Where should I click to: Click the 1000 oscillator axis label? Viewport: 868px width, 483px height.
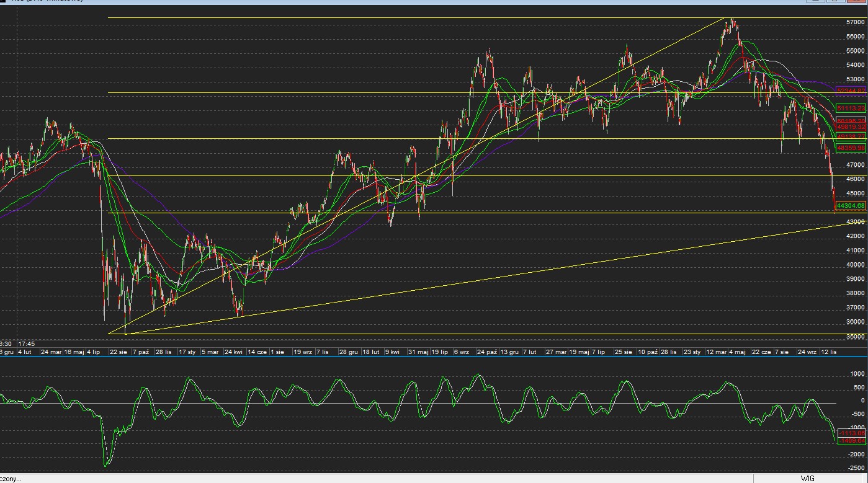click(857, 374)
